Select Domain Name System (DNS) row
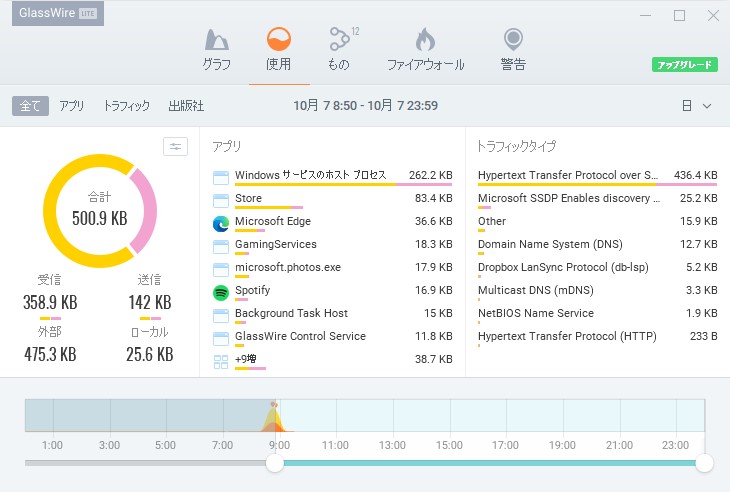This screenshot has width=730, height=492. (598, 247)
